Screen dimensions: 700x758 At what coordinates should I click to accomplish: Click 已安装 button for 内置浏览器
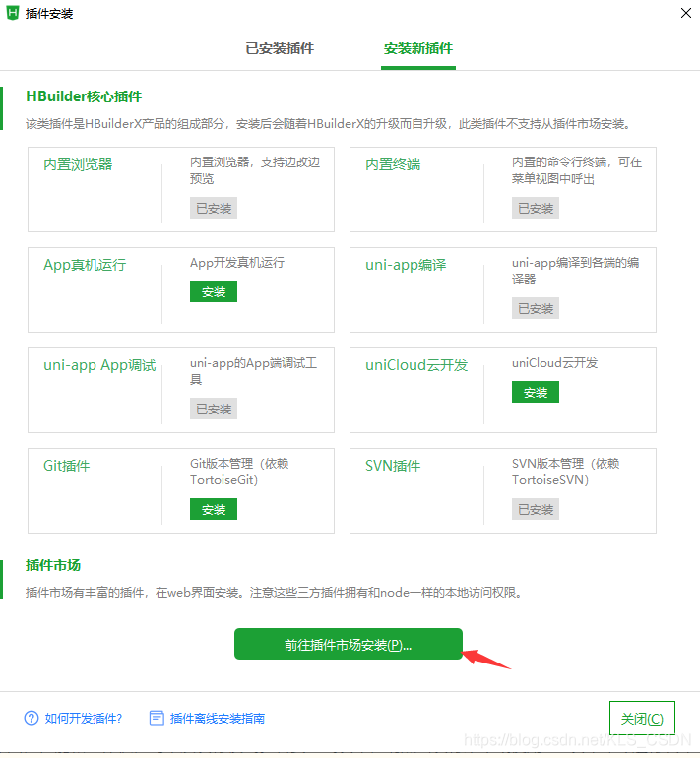[214, 208]
